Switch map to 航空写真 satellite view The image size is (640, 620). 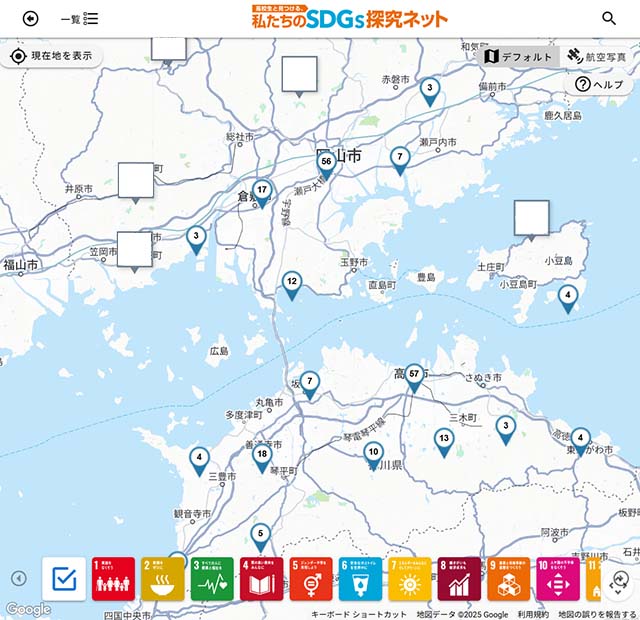pyautogui.click(x=596, y=57)
